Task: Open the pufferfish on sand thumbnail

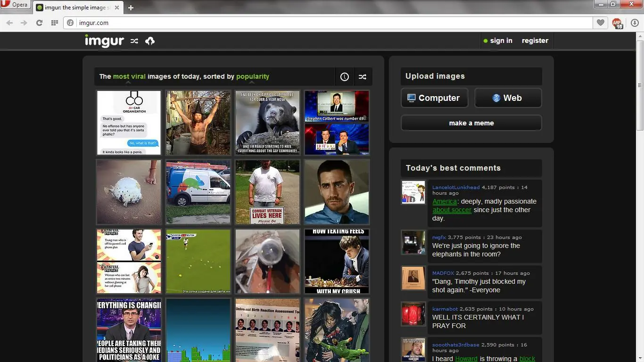Action: [x=129, y=192]
